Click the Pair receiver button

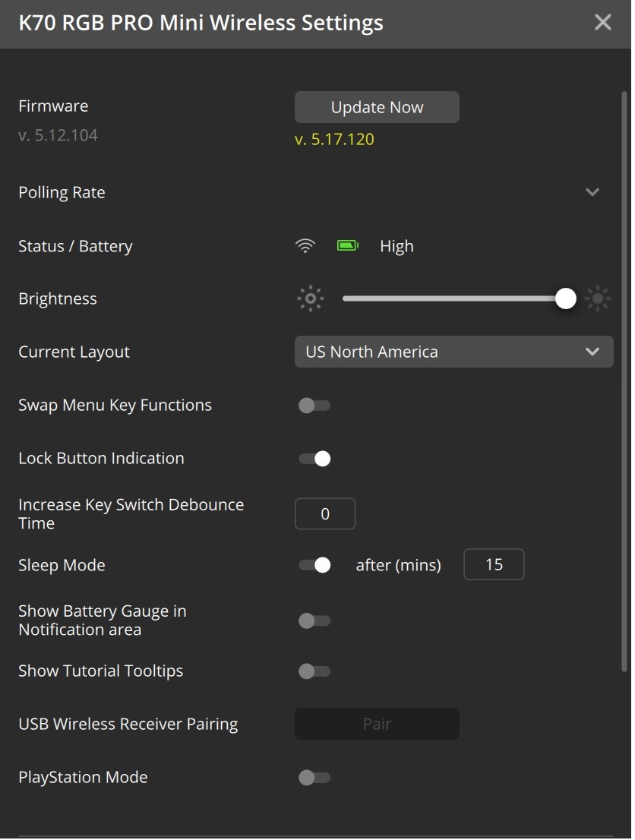coord(377,724)
